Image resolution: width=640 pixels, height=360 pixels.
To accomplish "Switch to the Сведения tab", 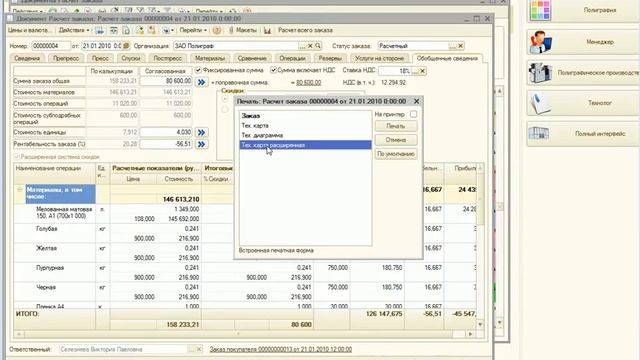I will pos(27,58).
